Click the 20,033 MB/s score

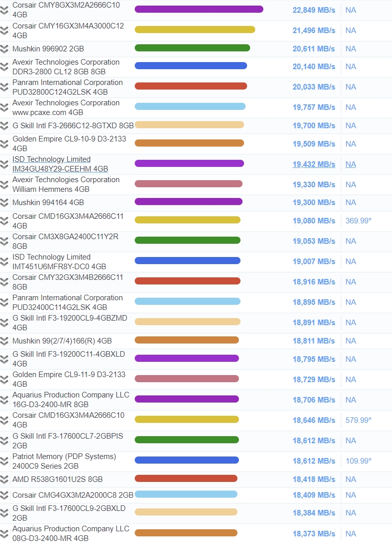pos(314,87)
